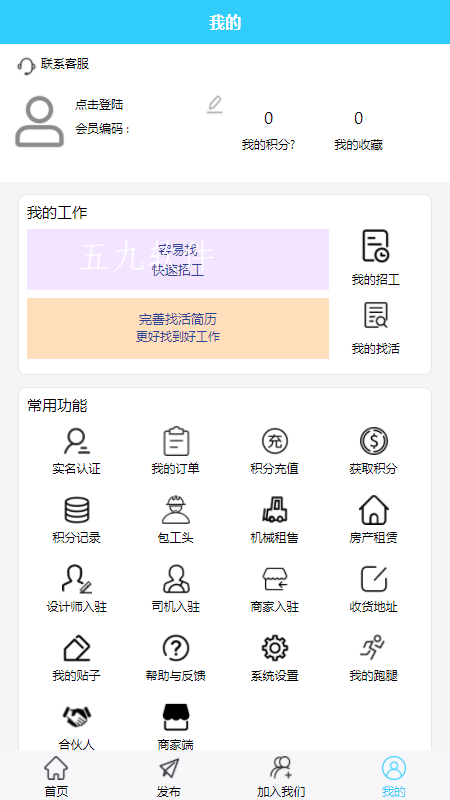Image resolution: width=450 pixels, height=800 pixels.
Task: Tap the purple 快速招工 banner
Action: pyautogui.click(x=178, y=259)
